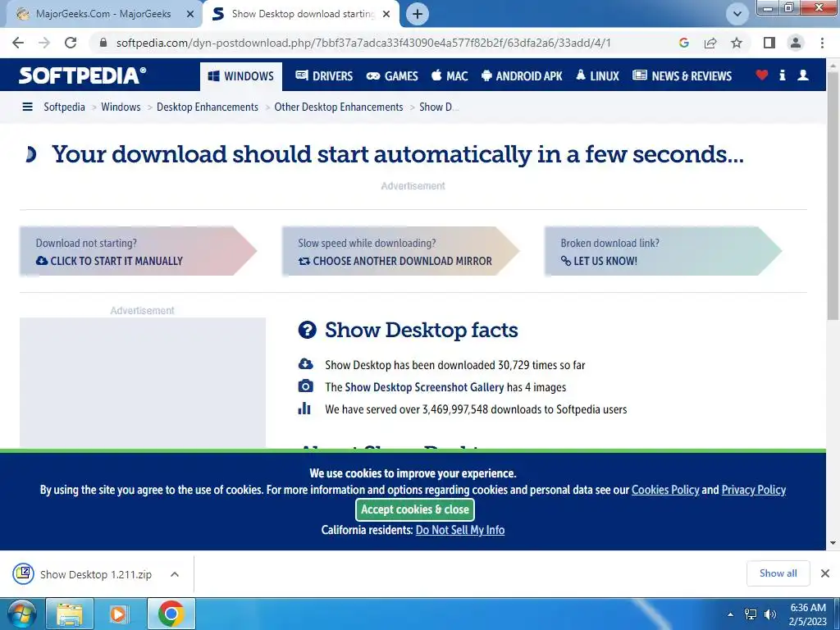The height and width of the screenshot is (630, 840).
Task: Click the cloud download count icon
Action: coord(305,364)
